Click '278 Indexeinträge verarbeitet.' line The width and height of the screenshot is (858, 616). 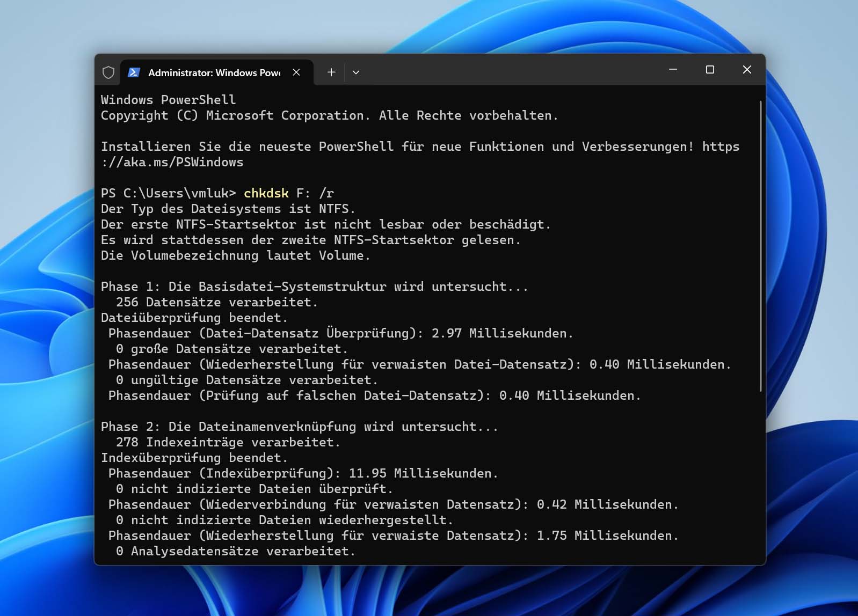coord(228,442)
